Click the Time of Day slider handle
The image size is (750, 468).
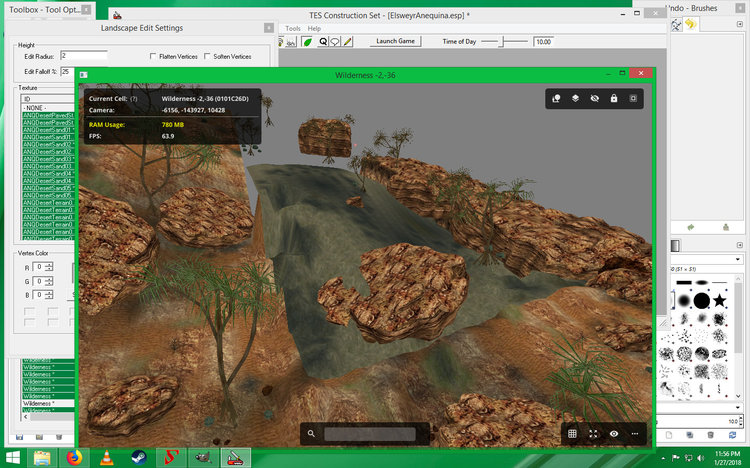coord(501,42)
